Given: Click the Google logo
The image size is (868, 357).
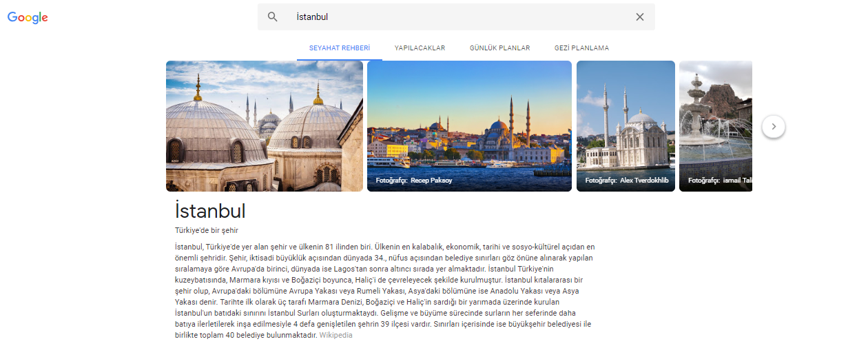Looking at the screenshot, I should click(28, 17).
